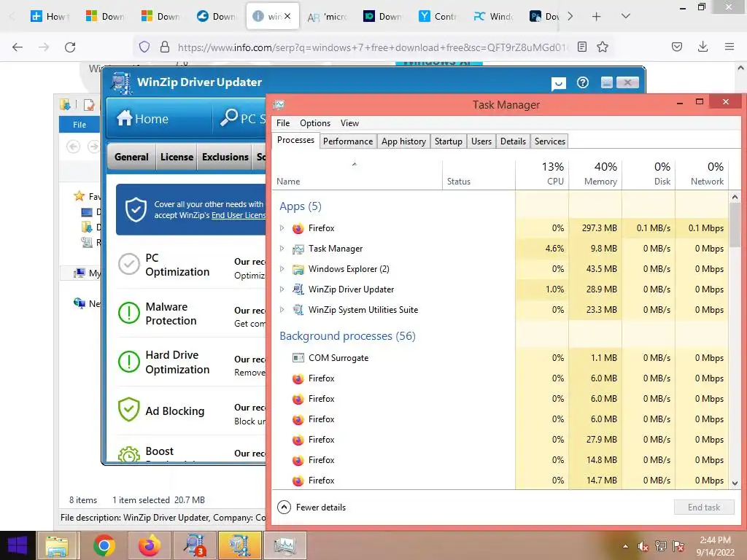Open the Firefox application menu hamburger icon
This screenshot has width=747, height=560.
click(729, 47)
